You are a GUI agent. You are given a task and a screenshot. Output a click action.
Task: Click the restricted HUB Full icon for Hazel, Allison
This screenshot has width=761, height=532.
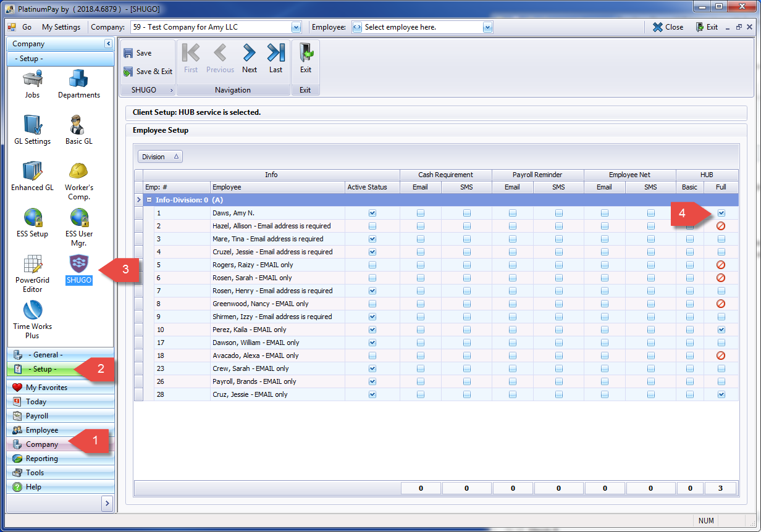pos(721,226)
